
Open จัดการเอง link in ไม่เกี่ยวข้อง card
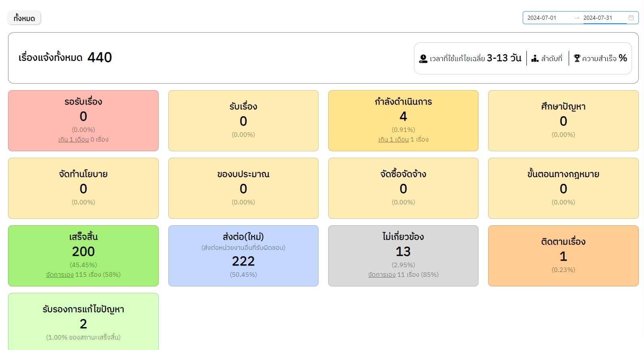click(x=381, y=275)
